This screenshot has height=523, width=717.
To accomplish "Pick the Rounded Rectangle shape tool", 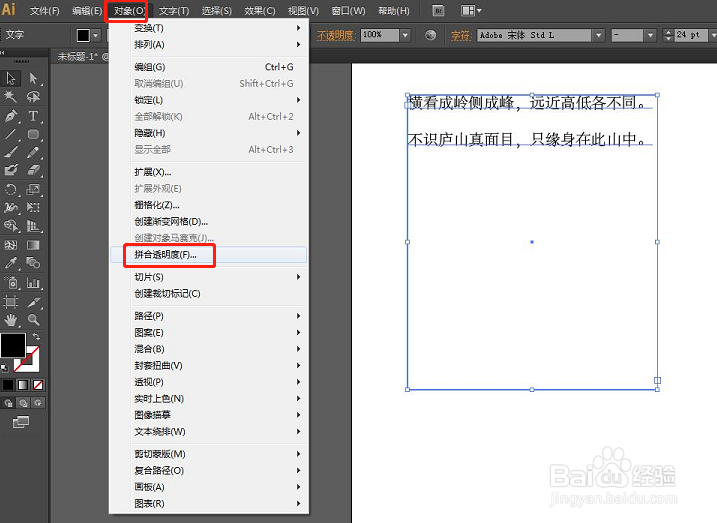I will (x=33, y=134).
